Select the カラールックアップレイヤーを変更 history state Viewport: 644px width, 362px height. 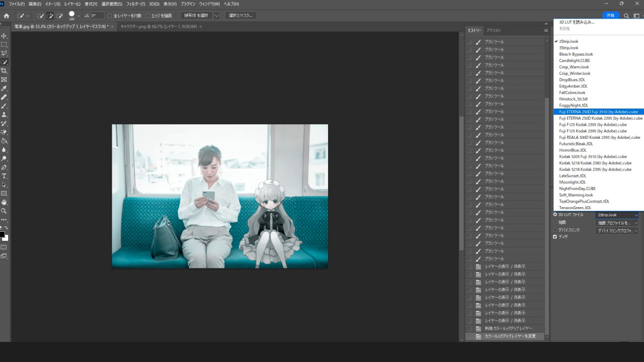[505, 336]
